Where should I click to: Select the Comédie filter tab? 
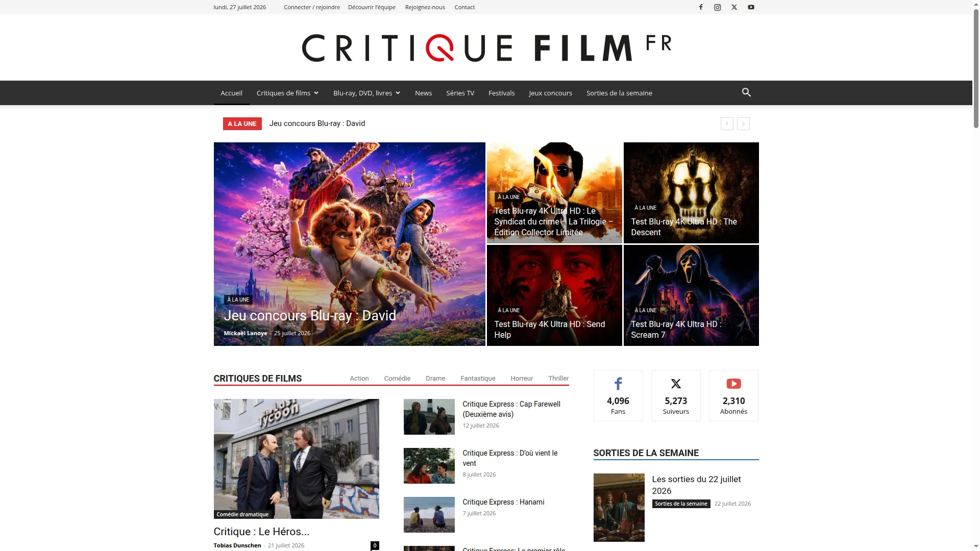397,378
